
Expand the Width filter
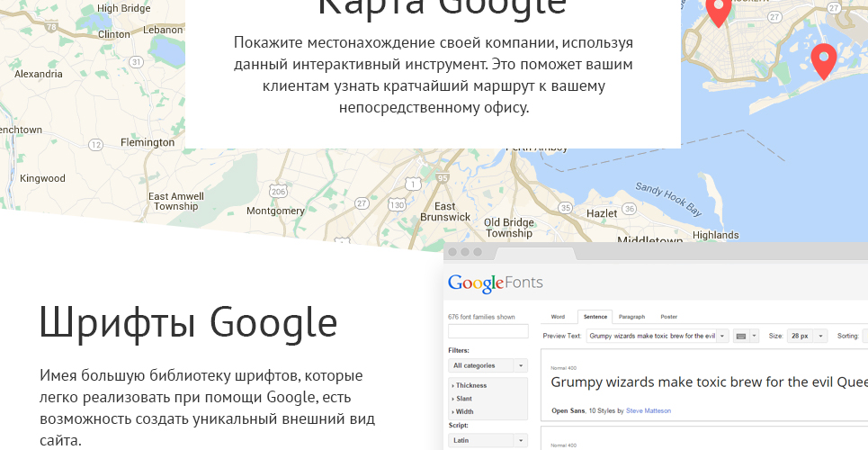point(463,412)
